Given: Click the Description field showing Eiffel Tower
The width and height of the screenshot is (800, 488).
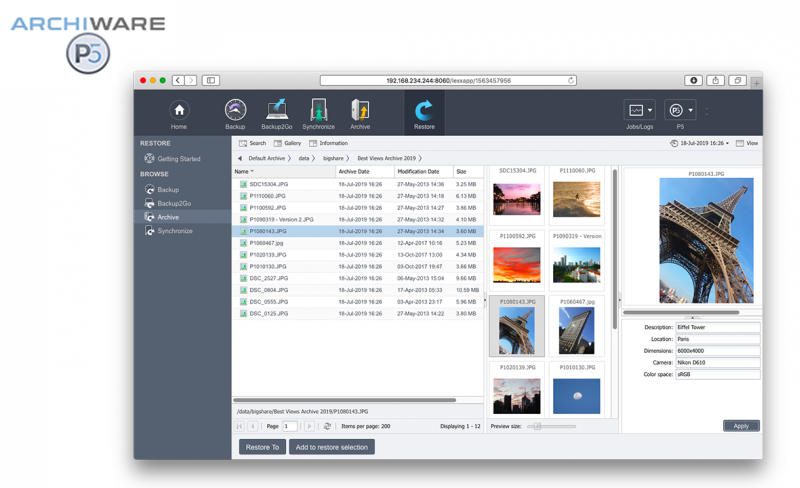Looking at the screenshot, I should 717,327.
